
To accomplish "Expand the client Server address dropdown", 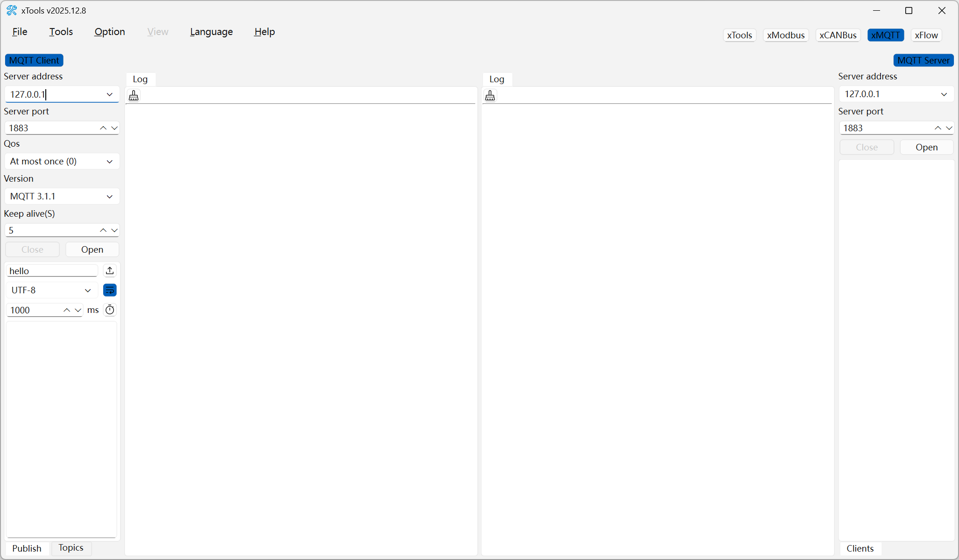I will tap(110, 94).
